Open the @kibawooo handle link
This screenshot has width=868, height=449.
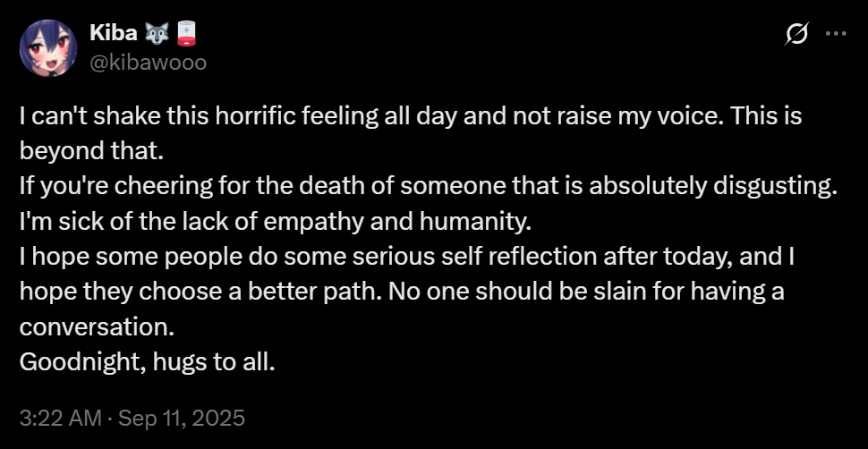(149, 64)
